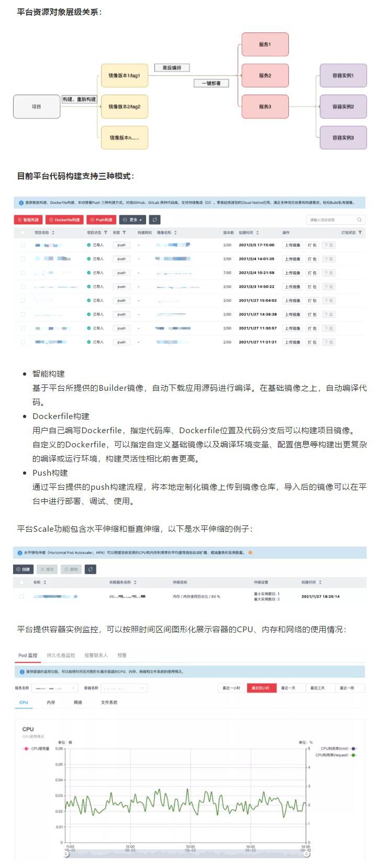The width and height of the screenshot is (380, 868).
Task: Toggle the CPU使用量 legend marker
Action: tap(26, 749)
